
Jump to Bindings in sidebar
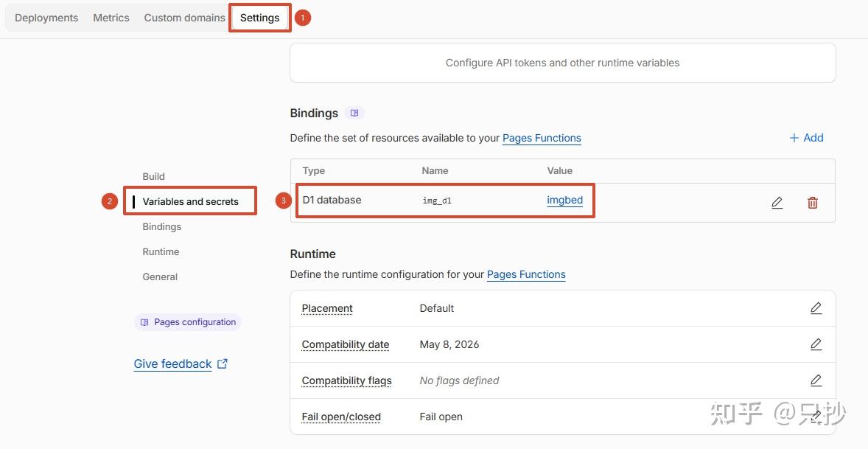click(x=161, y=226)
